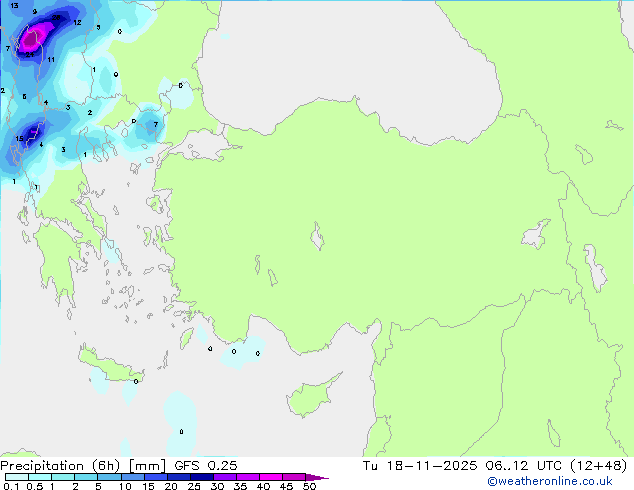This screenshot has width=634, height=490.
Task: Select the 'Tu 18-11-2025' date text
Action: pyautogui.click(x=420, y=466)
